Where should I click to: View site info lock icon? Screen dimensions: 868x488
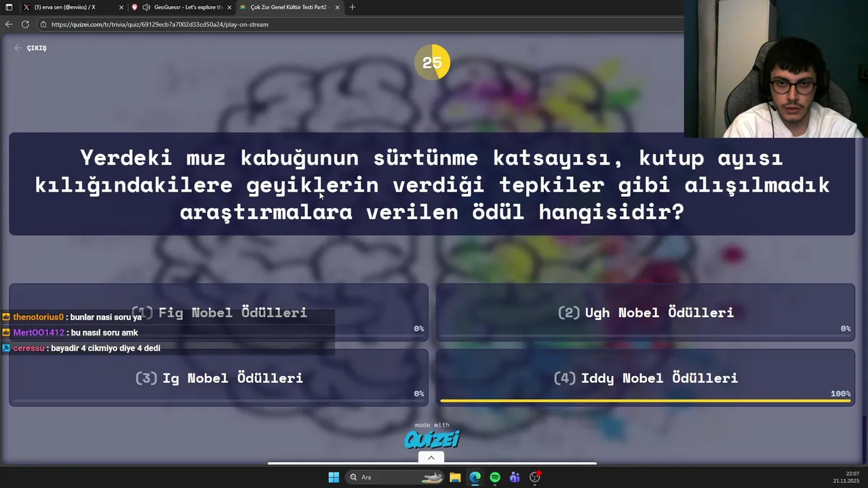point(43,24)
